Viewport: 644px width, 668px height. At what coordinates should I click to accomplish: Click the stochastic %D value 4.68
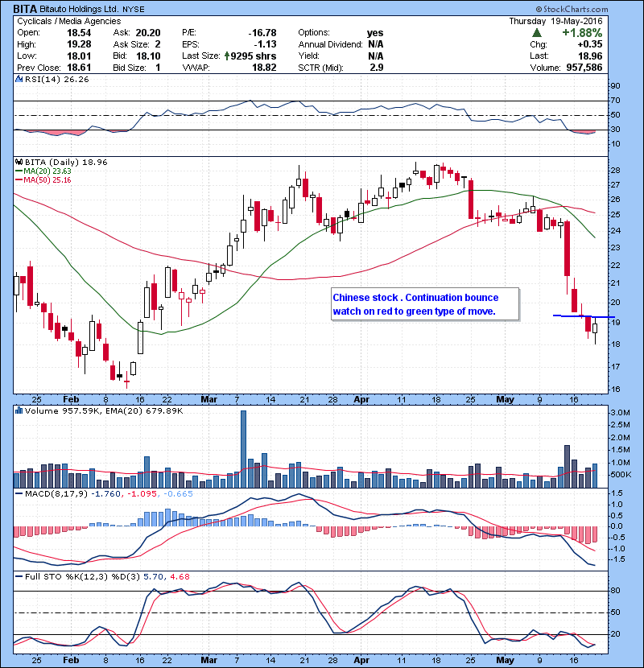coord(180,577)
